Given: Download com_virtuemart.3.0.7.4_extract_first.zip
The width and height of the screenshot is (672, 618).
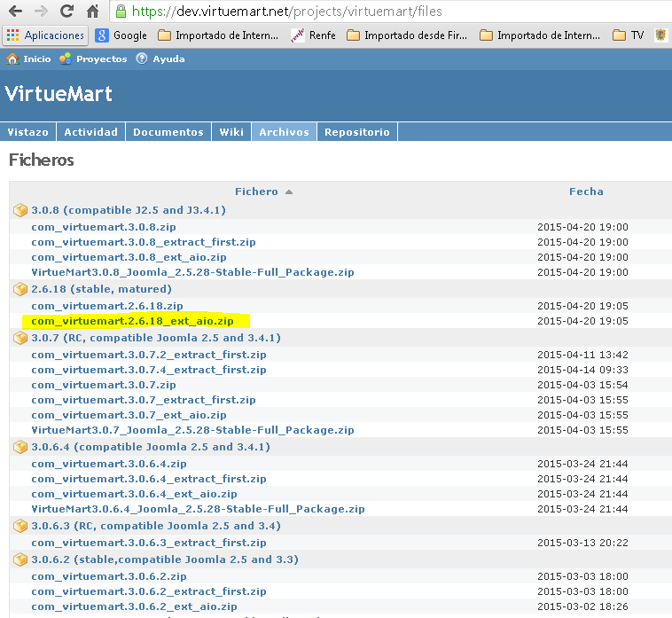Looking at the screenshot, I should point(149,370).
